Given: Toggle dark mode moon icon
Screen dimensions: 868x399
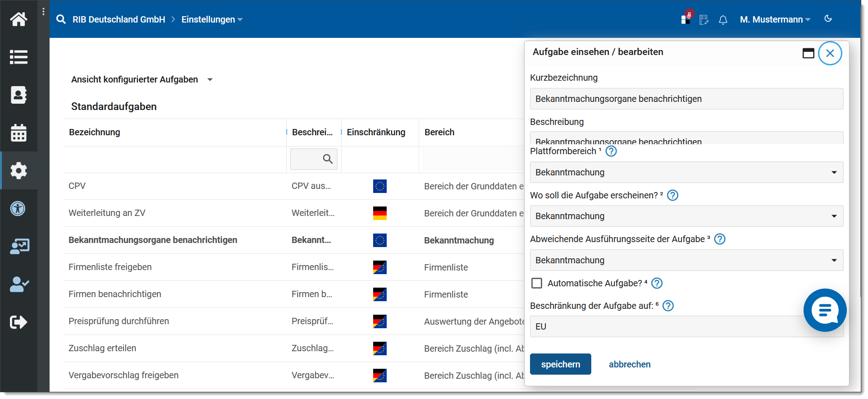Looking at the screenshot, I should tap(828, 19).
